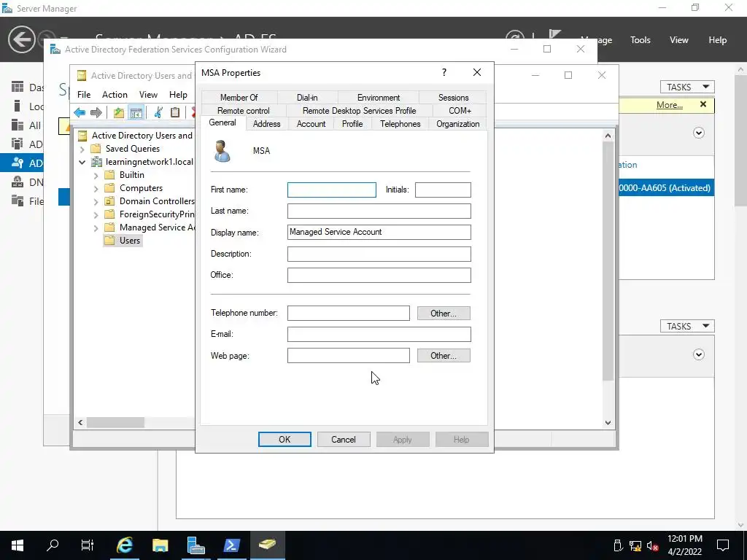Click the Back arrow in Active Directory Users toolbar
This screenshot has height=560, width=747.
(x=80, y=112)
